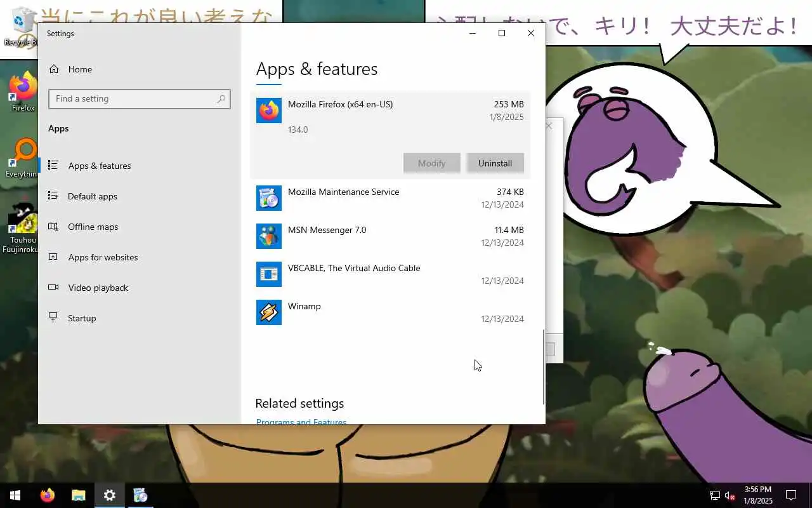Select Apps & features in sidebar
This screenshot has width=812, height=508.
[x=140, y=166]
